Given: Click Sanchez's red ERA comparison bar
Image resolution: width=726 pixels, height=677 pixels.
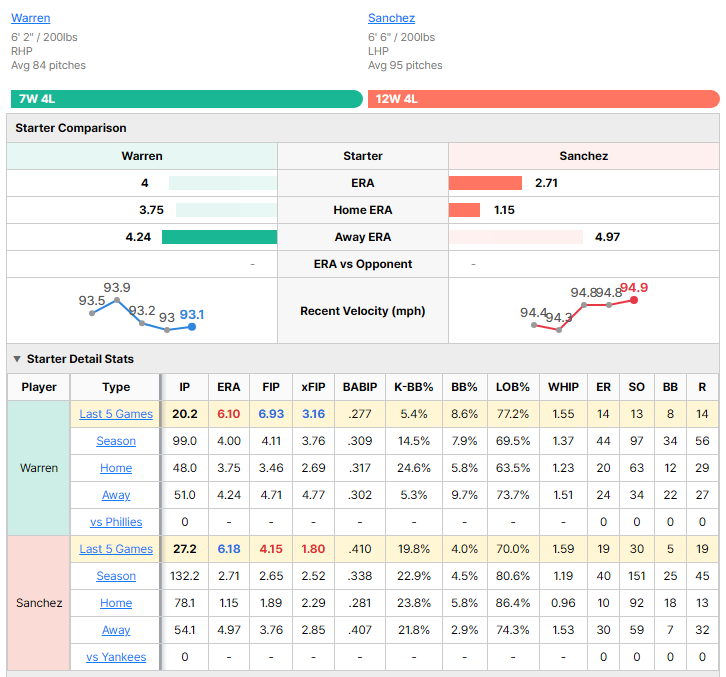Looking at the screenshot, I should [485, 183].
